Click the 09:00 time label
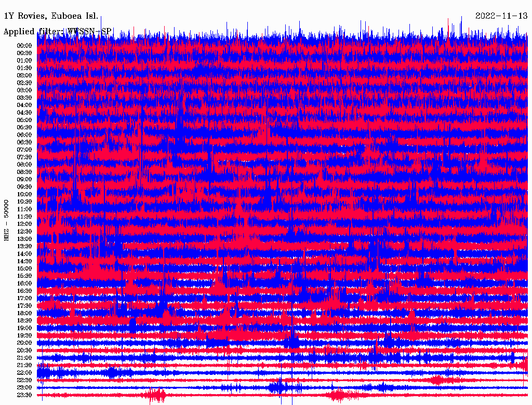The width and height of the screenshot is (532, 405). click(24, 179)
